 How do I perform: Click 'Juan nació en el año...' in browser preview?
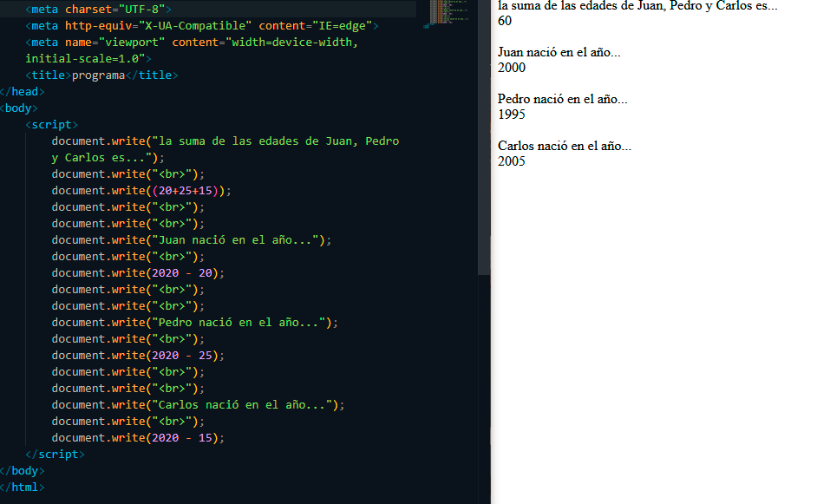[558, 52]
